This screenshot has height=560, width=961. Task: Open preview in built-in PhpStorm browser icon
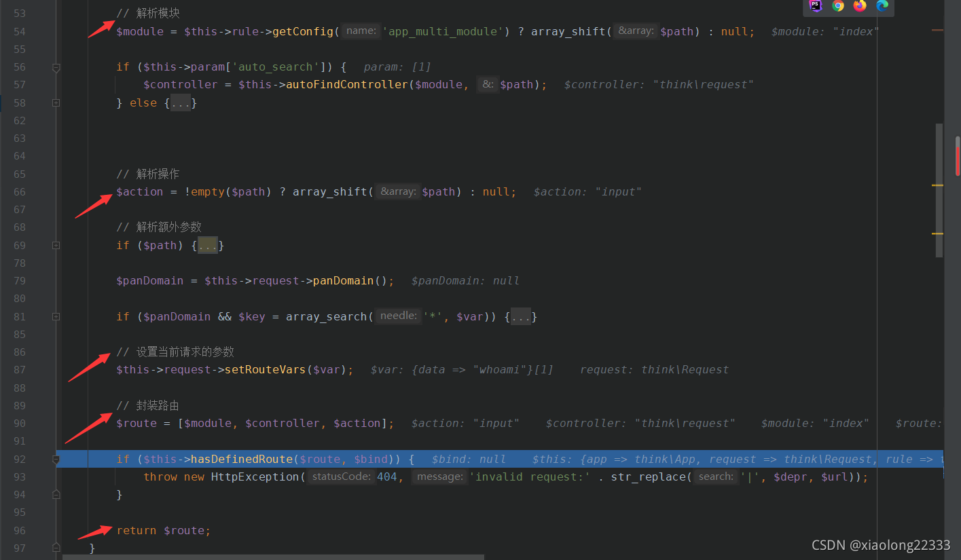click(816, 5)
